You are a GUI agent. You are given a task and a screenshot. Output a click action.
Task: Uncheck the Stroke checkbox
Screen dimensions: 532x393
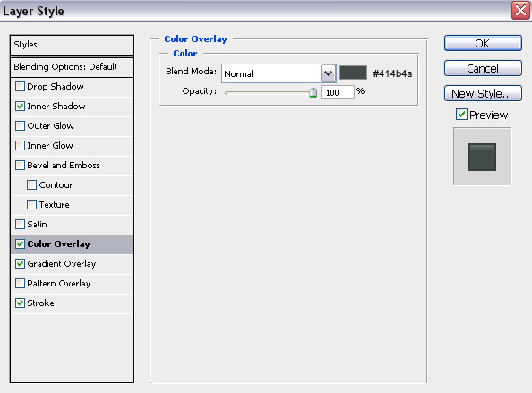point(20,303)
